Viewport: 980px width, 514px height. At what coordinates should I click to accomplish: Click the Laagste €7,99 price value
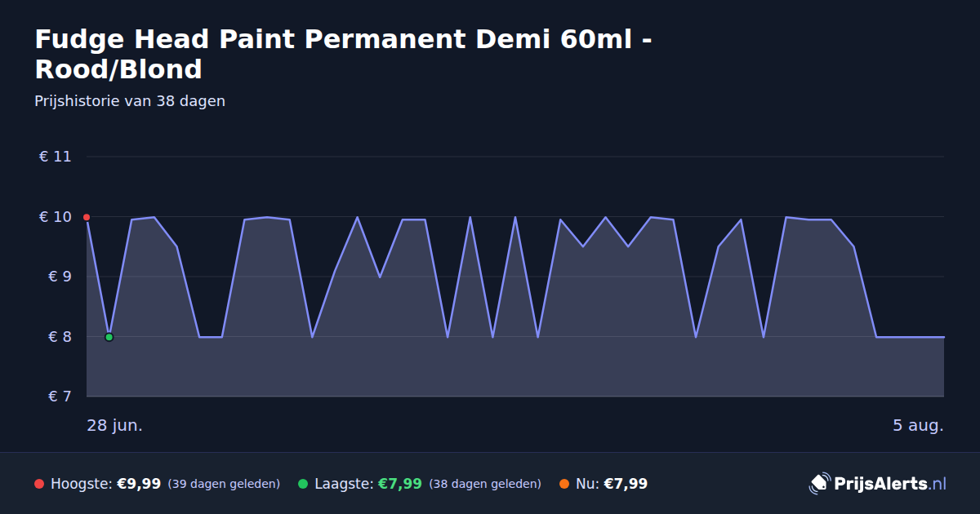click(x=400, y=484)
